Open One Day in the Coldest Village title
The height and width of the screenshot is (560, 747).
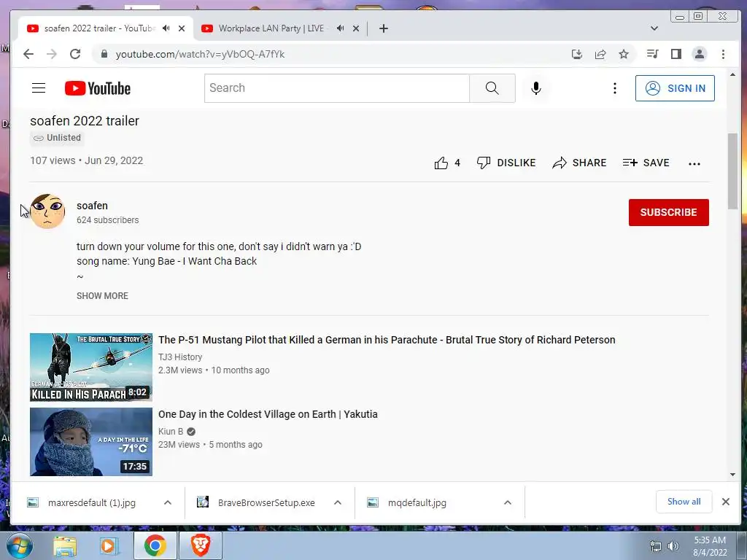268,414
